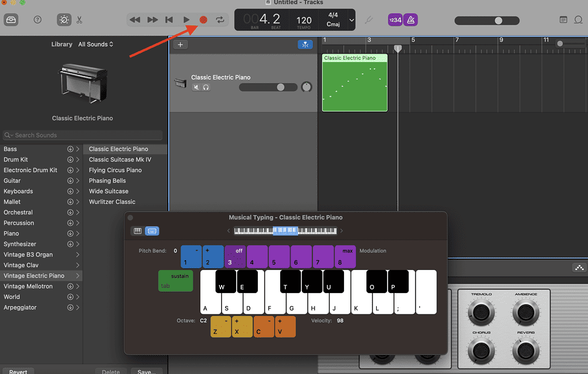Add a new track with the + icon
Screen dimensions: 588x374
180,44
